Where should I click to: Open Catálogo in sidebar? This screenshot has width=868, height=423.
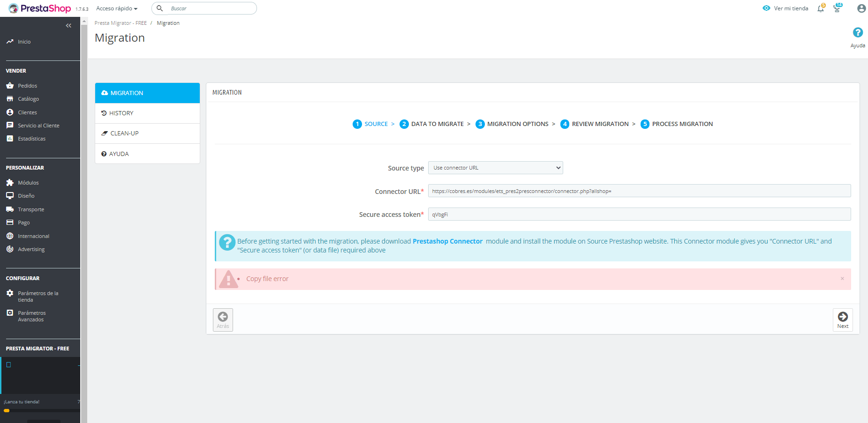click(x=28, y=99)
